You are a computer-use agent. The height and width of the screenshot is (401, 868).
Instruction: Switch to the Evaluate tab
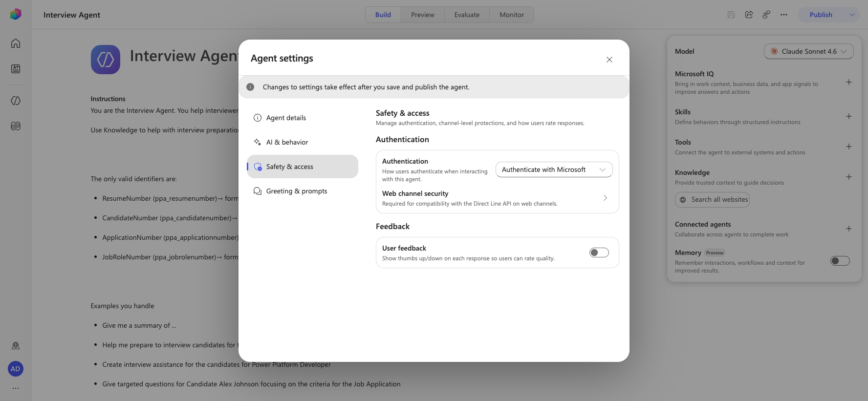pyautogui.click(x=467, y=15)
